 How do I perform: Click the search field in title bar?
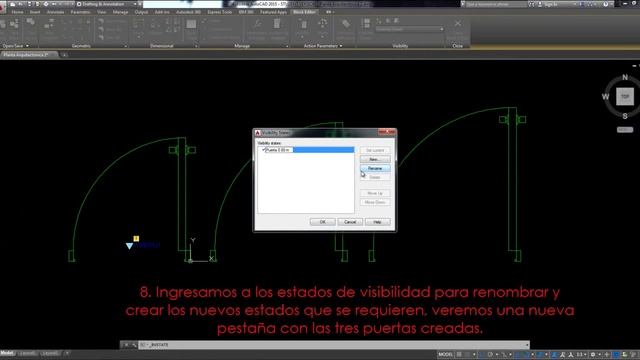pos(496,4)
